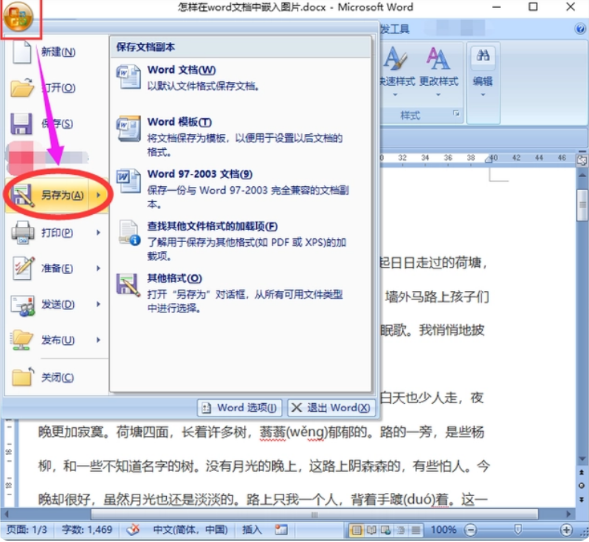Select 关闭(C) menu item
This screenshot has width=589, height=542.
pyautogui.click(x=56, y=377)
